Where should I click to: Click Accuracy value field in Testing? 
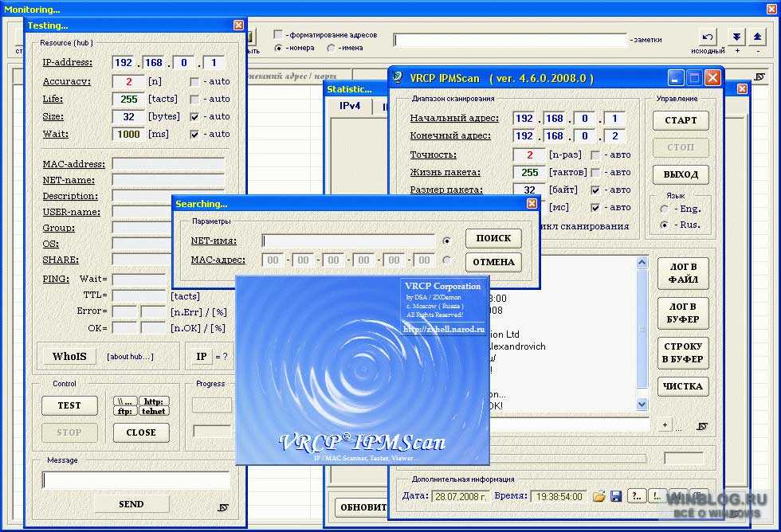[128, 81]
